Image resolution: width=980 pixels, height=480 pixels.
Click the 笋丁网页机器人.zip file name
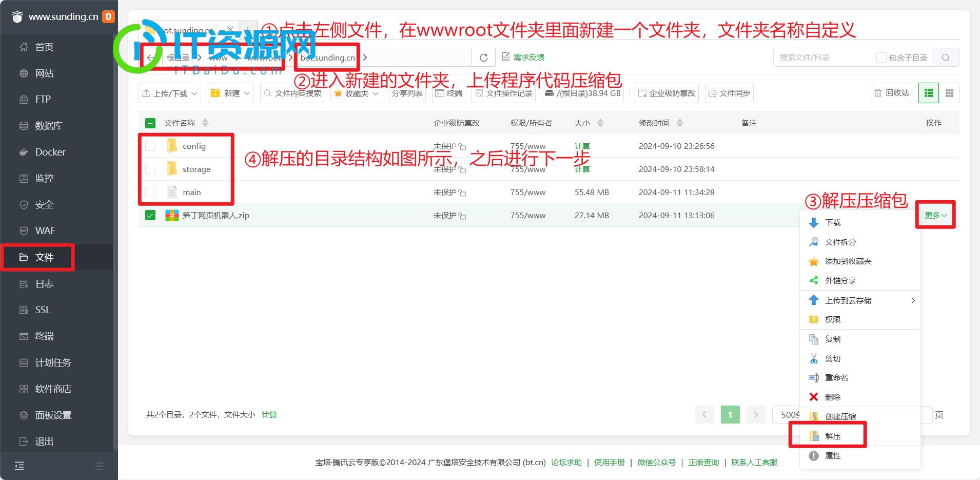pos(215,215)
